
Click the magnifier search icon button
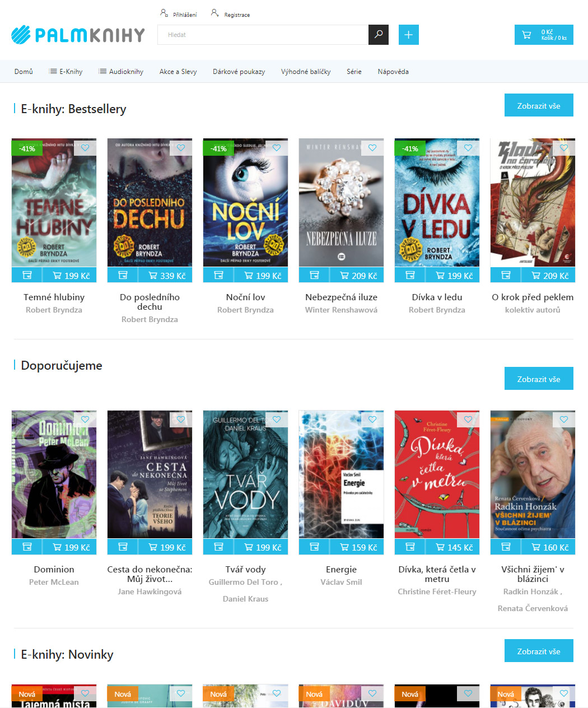click(379, 35)
